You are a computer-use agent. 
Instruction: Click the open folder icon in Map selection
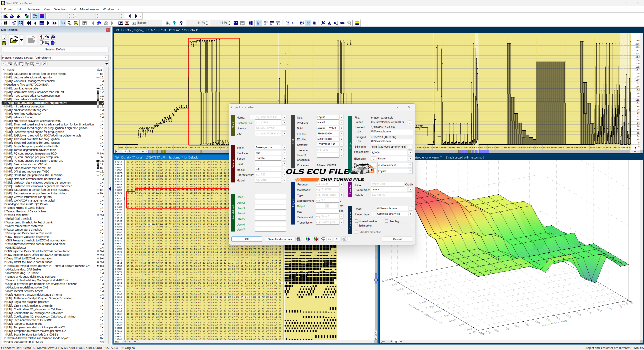pos(14,40)
